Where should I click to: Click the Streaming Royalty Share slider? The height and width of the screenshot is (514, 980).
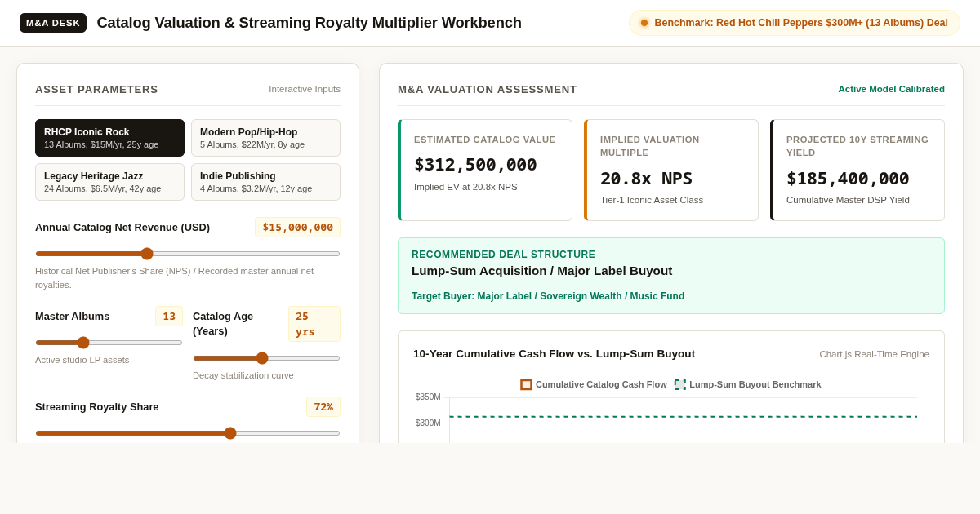188,433
